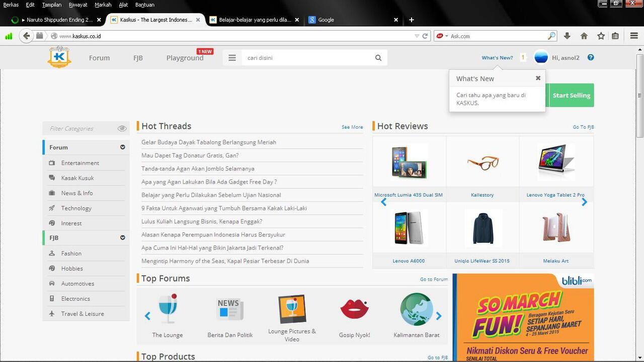Click the Kallestory glasses thumbnail
The image size is (644, 362).
click(482, 162)
